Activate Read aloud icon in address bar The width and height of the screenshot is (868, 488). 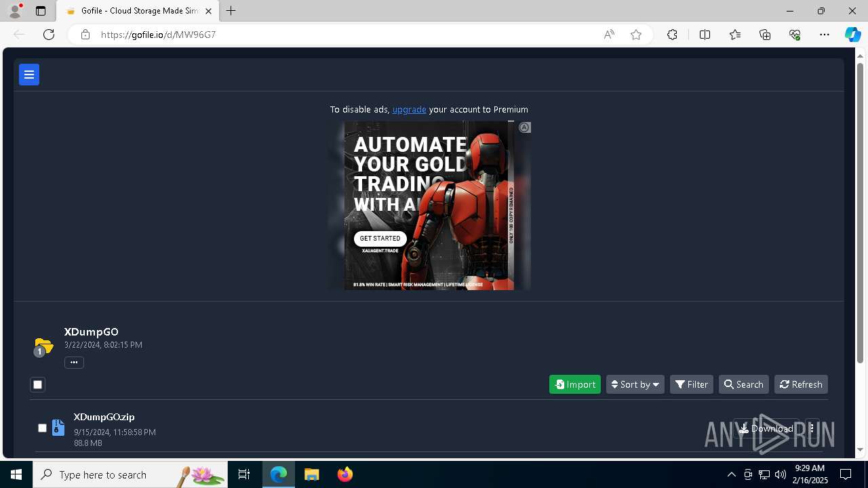[x=609, y=35]
